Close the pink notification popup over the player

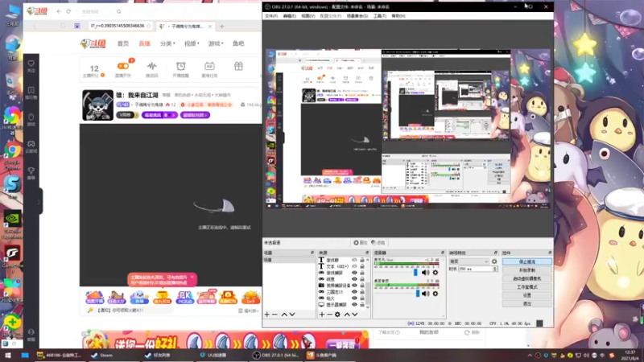(192, 277)
